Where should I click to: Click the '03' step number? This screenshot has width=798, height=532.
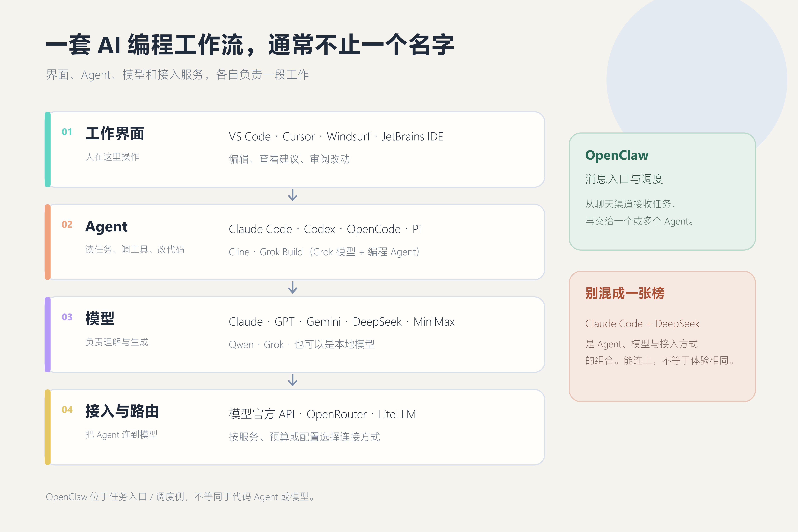click(67, 317)
